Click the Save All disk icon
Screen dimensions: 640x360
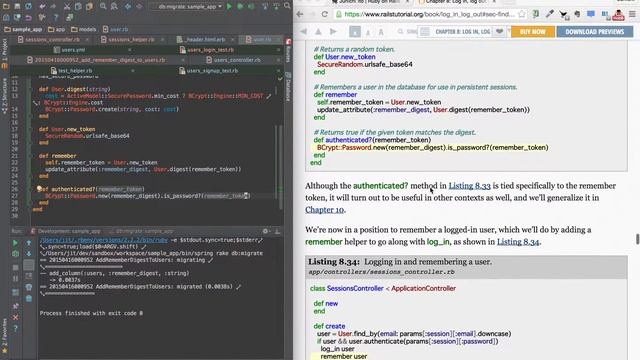pyautogui.click(x=18, y=6)
